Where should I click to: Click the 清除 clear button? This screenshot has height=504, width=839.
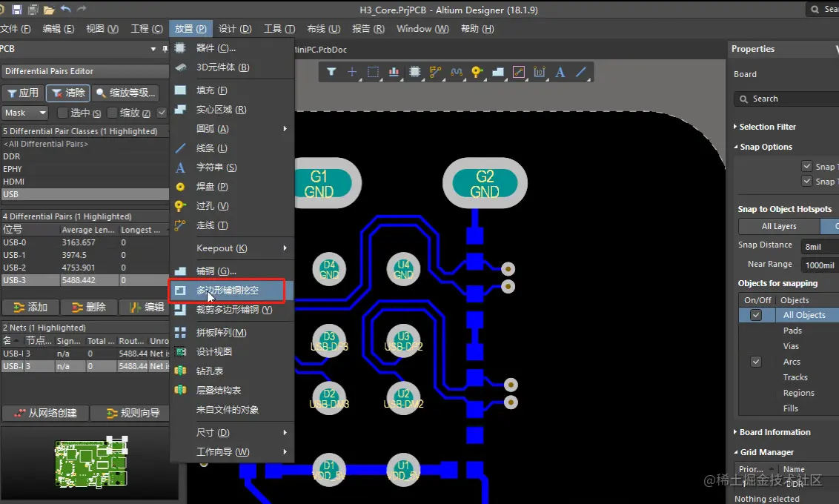pyautogui.click(x=68, y=93)
